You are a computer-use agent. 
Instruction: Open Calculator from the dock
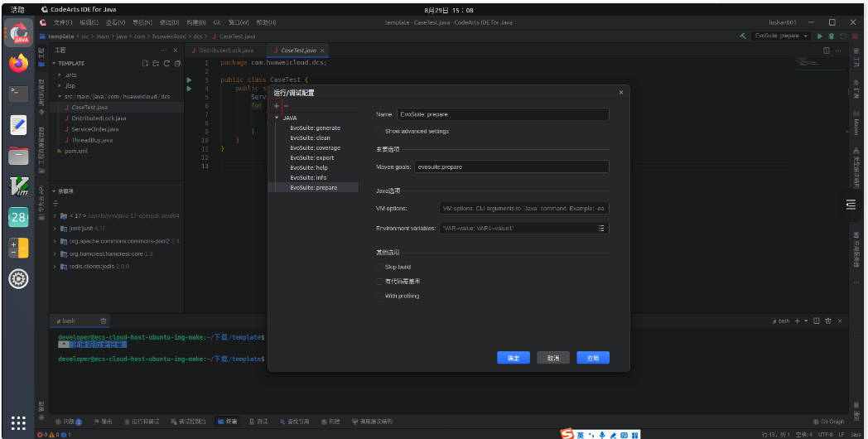coord(18,248)
